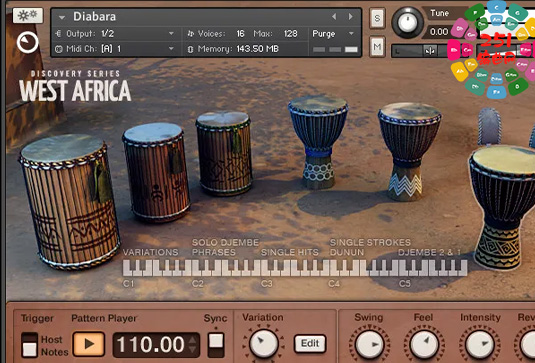Increase tempo with the up stepper arrow
The image size is (535, 363).
(x=193, y=339)
